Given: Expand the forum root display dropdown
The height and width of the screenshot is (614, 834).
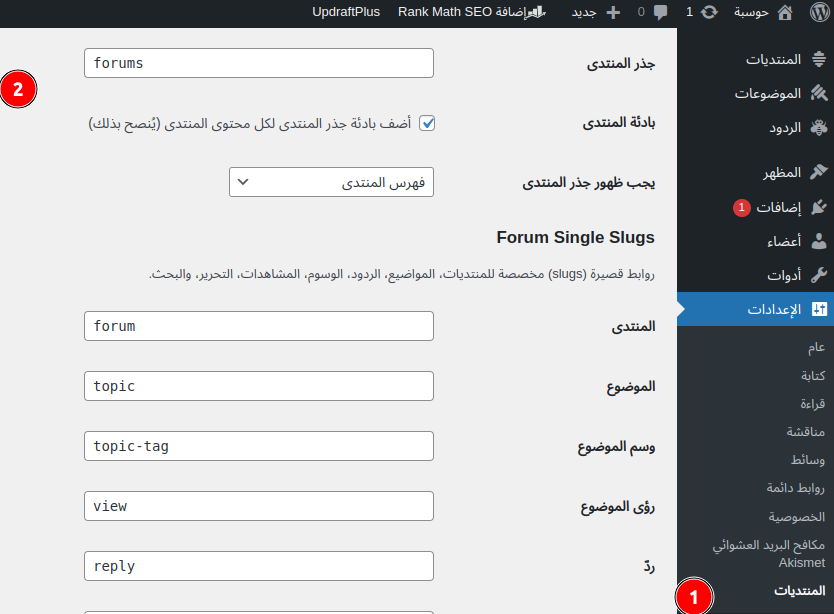Looking at the screenshot, I should (331, 182).
